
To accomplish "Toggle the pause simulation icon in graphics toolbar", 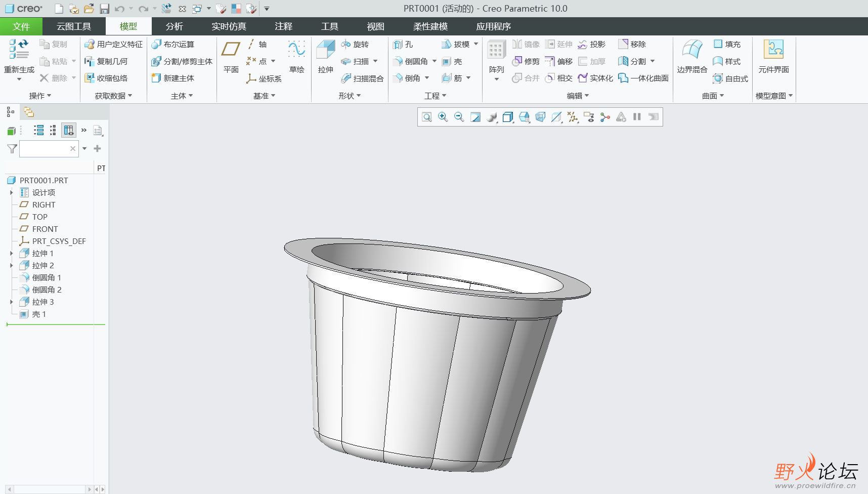I will [637, 117].
